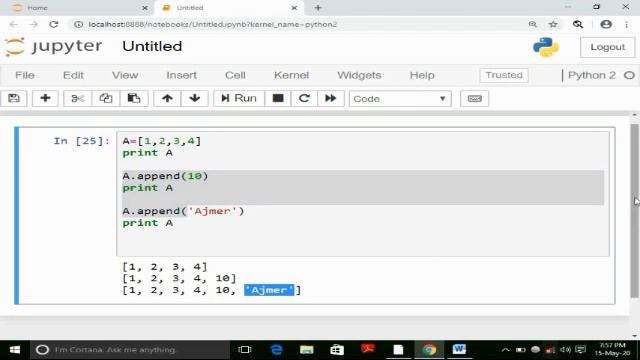Screen dimensions: 640x360
Task: Open a new browser tab
Action: (x=318, y=8)
